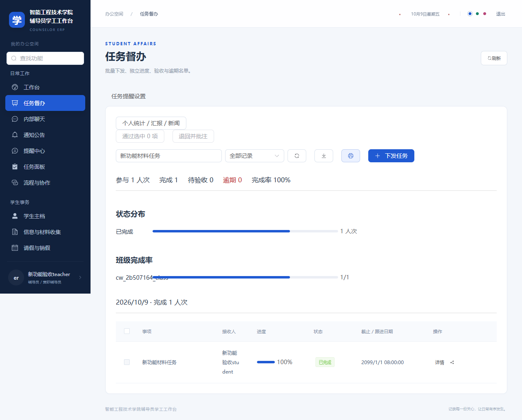Tick the select-all checkbox in table header
Screen dimensions: 522x420
point(127,331)
